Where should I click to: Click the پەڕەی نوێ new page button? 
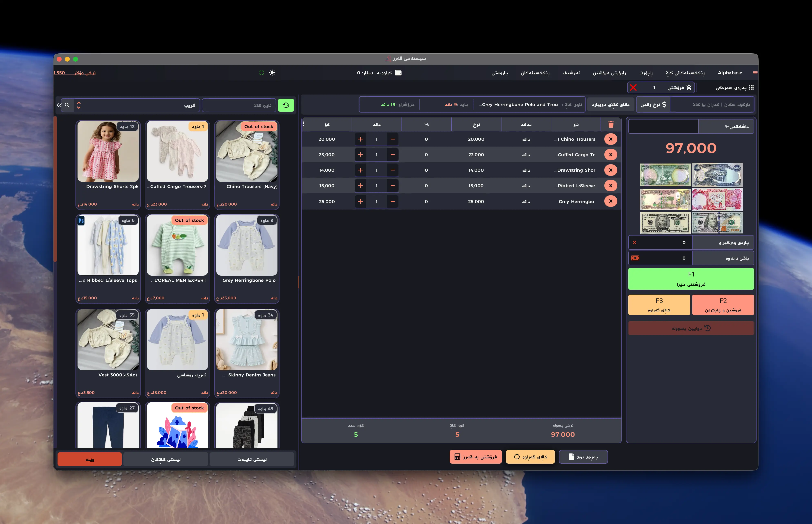coord(583,457)
